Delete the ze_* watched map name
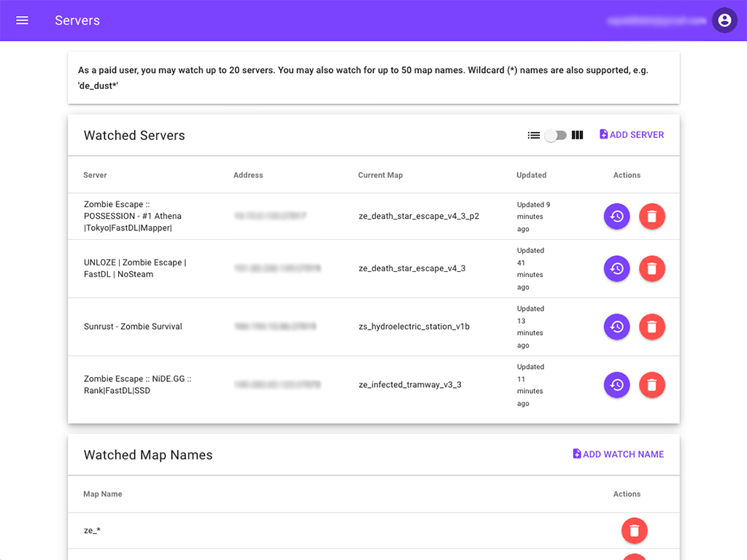 pyautogui.click(x=634, y=531)
